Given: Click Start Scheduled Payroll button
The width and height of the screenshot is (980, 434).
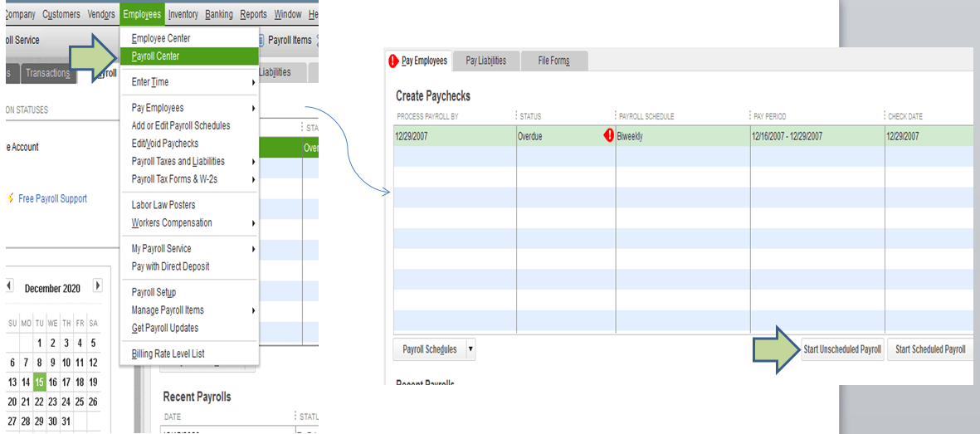Looking at the screenshot, I should click(930, 349).
